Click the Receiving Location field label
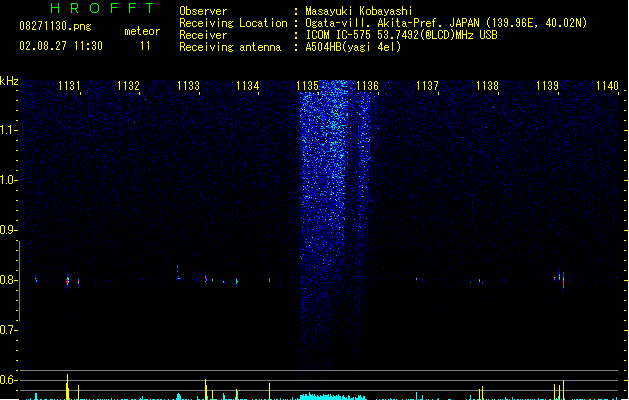 pos(233,23)
